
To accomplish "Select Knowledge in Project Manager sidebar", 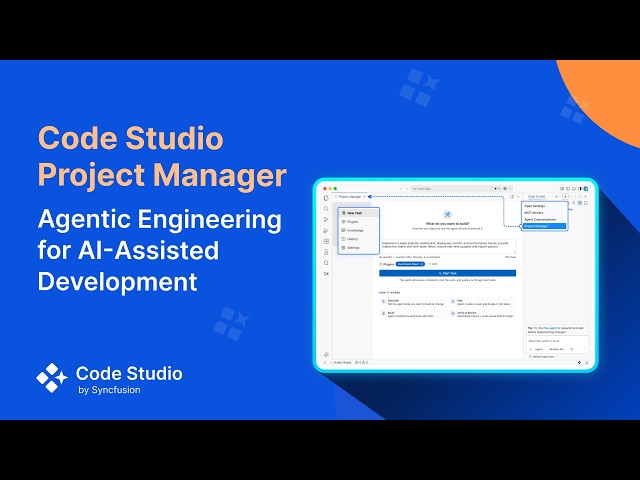I will [359, 230].
